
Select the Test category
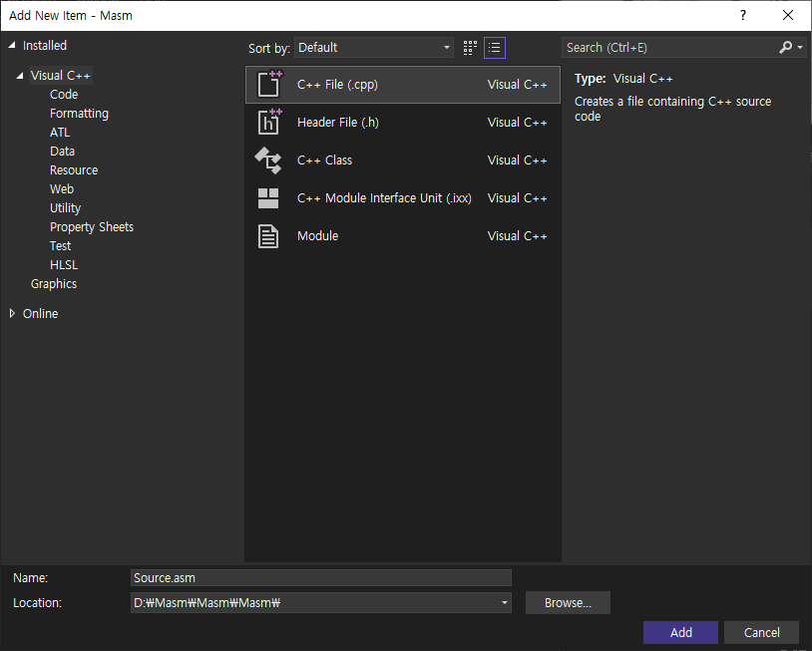[x=60, y=246]
